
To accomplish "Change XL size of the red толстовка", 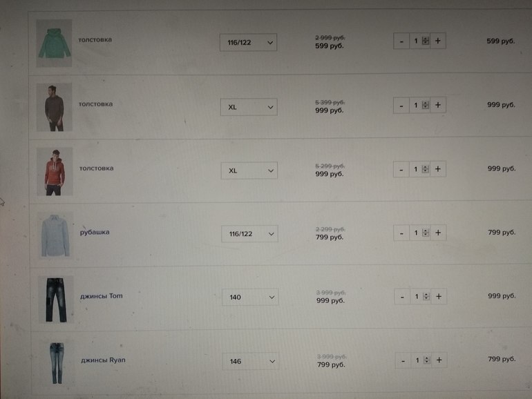I will click(249, 170).
